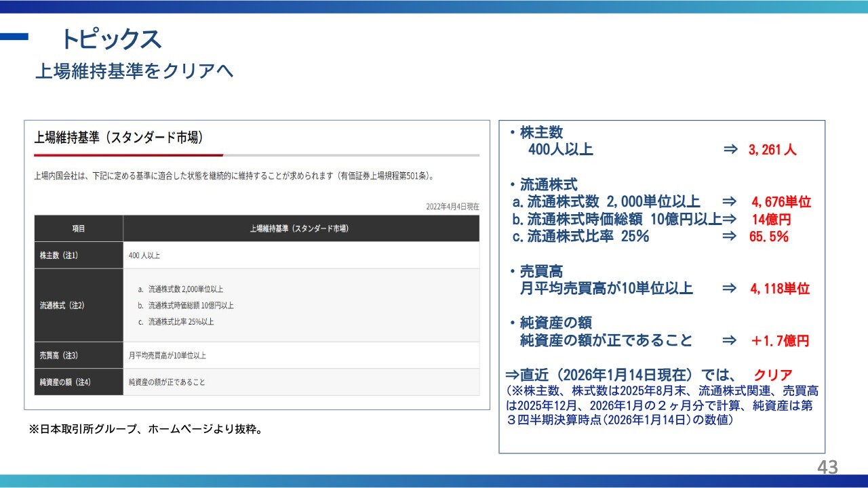Select the 400人以上 table cell
Image resolution: width=868 pixels, height=488 pixels.
[144, 256]
